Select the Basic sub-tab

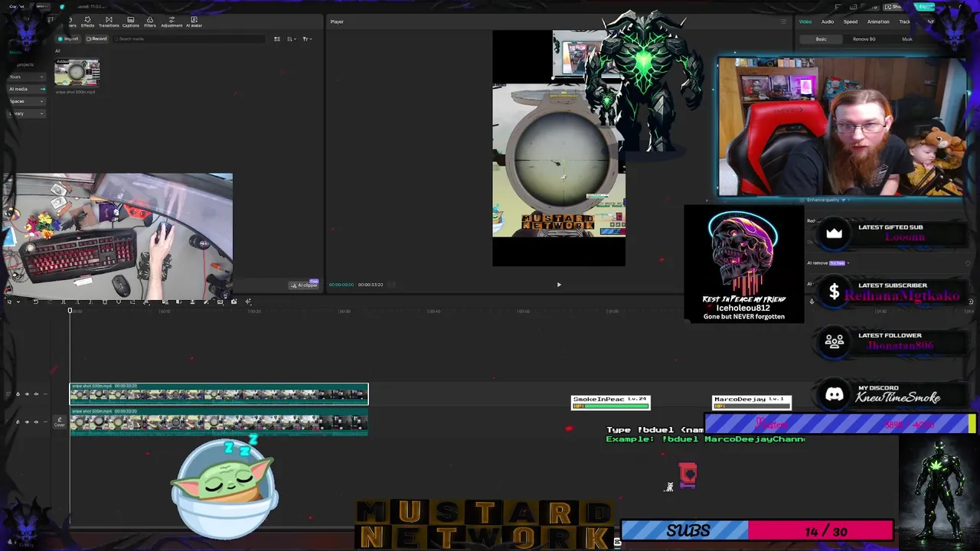coord(821,39)
